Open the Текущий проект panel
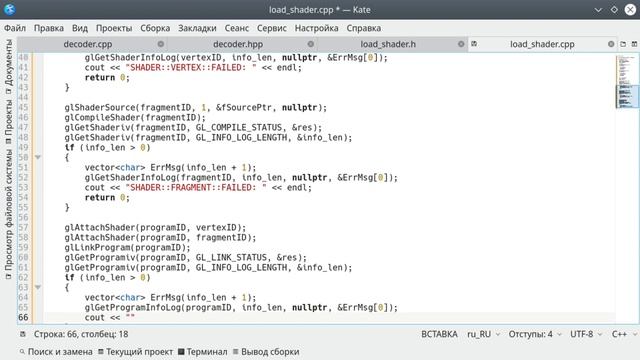Image resolution: width=640 pixels, height=360 pixels. (x=136, y=352)
